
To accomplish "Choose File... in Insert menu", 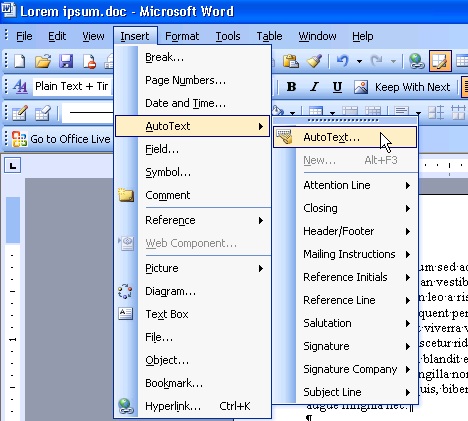I will coord(192,338).
